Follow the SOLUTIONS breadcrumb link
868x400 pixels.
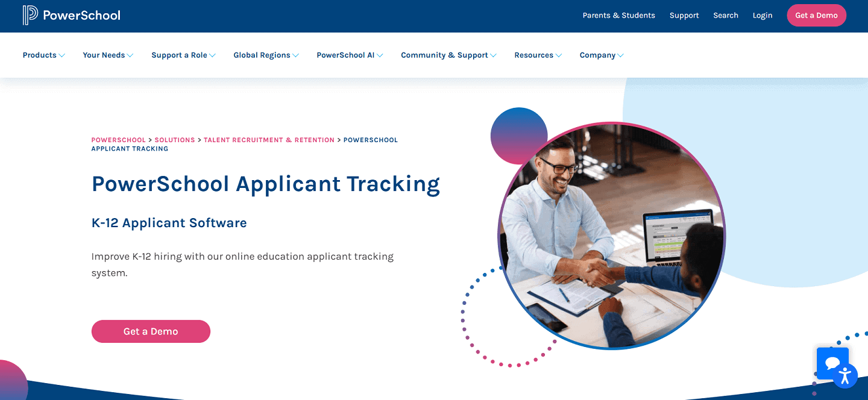(x=175, y=140)
